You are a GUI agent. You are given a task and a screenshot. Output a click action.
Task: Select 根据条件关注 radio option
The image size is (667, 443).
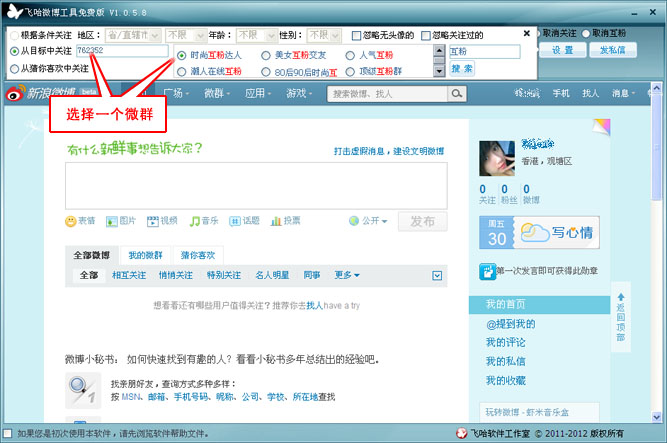click(14, 35)
